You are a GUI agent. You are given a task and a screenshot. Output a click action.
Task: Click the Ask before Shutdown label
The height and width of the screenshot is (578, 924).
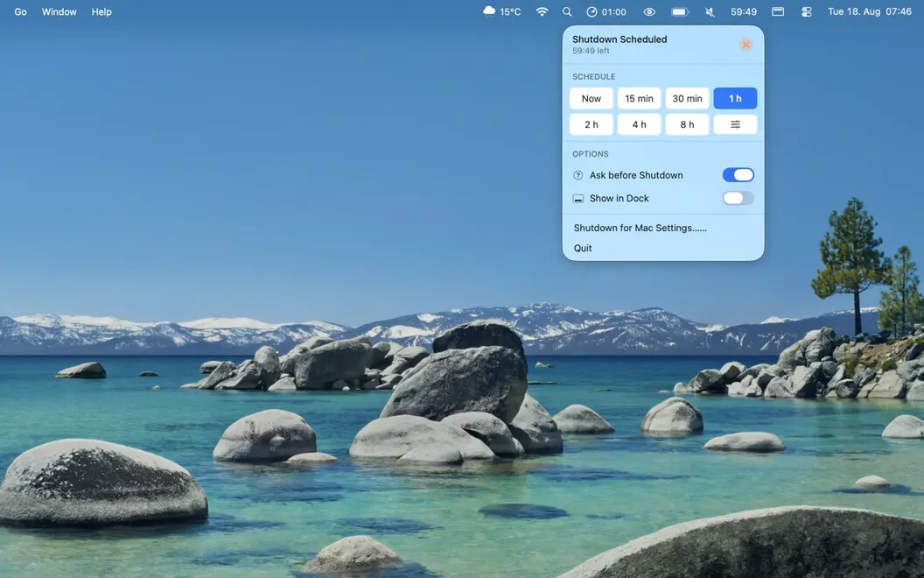coord(636,175)
